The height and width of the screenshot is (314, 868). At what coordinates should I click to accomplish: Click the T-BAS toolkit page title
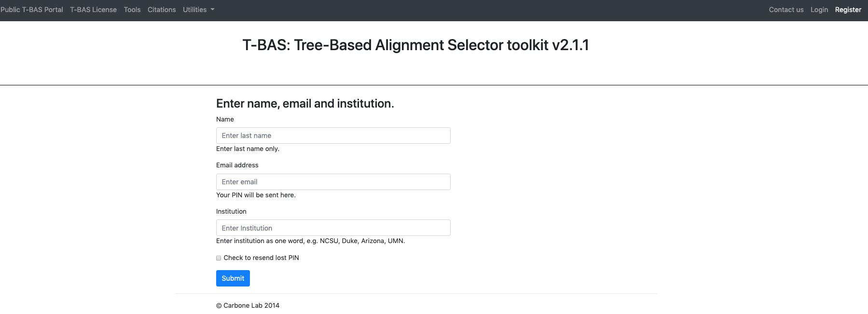click(415, 45)
